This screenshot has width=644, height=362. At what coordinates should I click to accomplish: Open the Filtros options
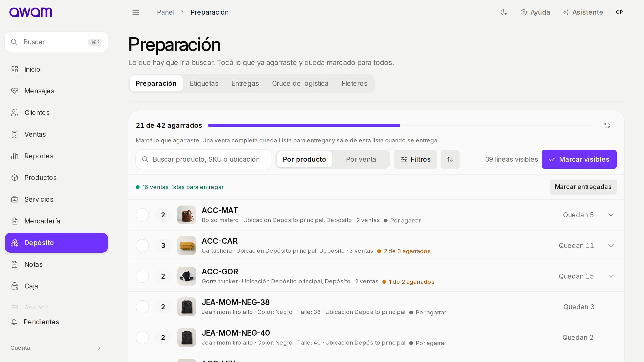416,159
